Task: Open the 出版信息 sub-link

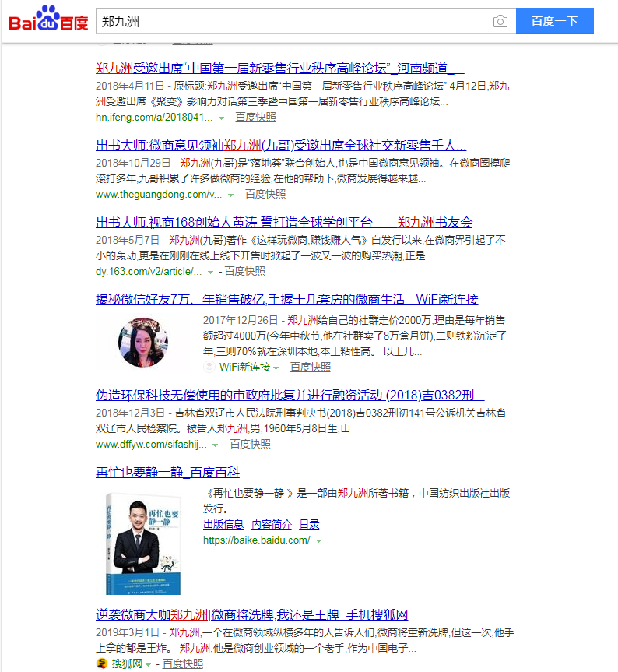Action: [223, 524]
